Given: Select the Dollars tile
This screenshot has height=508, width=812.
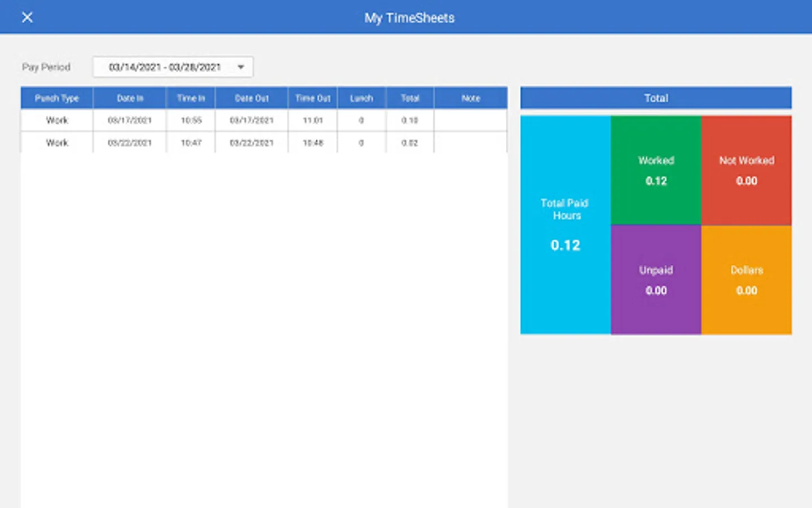Looking at the screenshot, I should coord(747,279).
